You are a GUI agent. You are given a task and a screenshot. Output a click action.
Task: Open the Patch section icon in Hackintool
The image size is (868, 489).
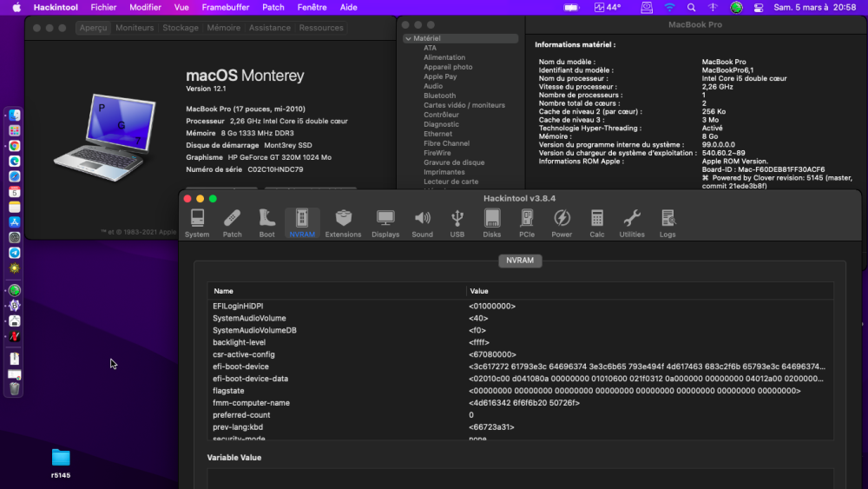point(232,223)
